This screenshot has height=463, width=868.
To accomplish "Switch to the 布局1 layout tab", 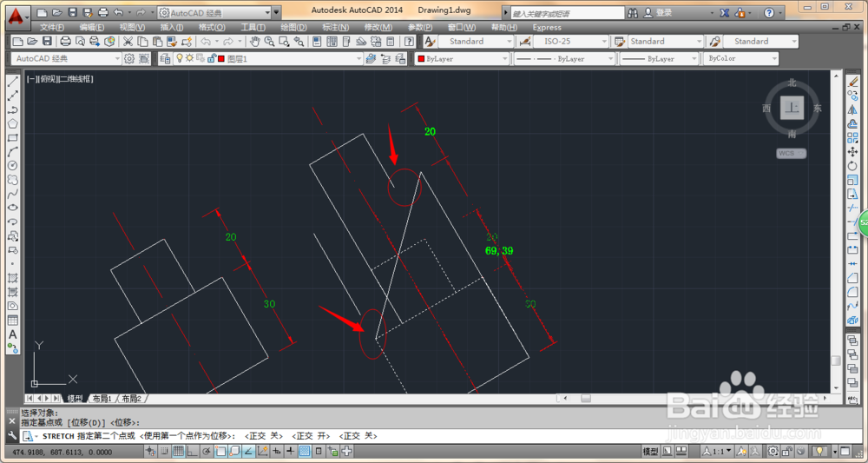I will (x=102, y=398).
